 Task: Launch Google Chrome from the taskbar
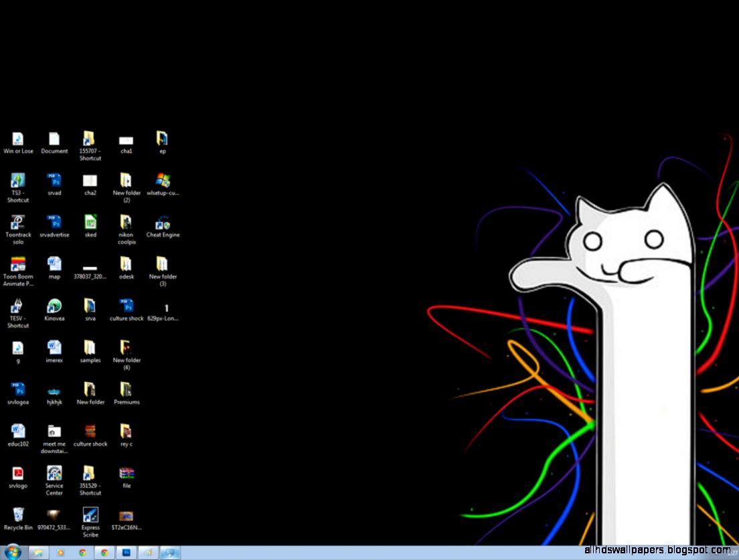pyautogui.click(x=82, y=554)
